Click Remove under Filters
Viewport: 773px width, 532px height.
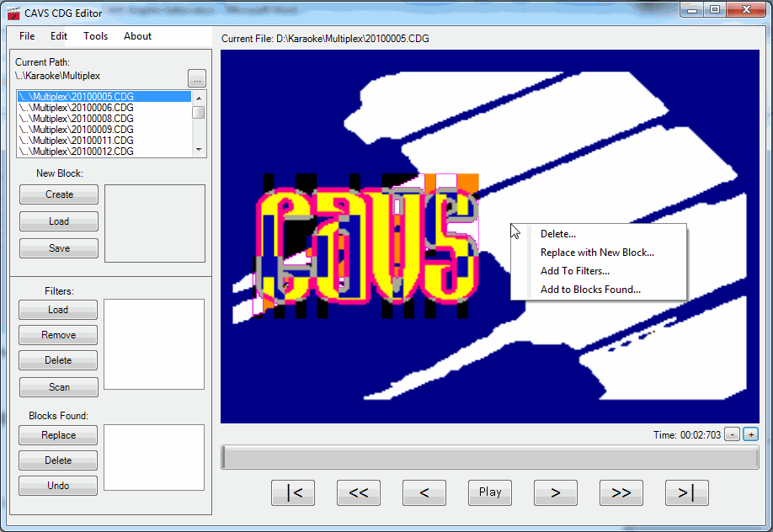[58, 335]
